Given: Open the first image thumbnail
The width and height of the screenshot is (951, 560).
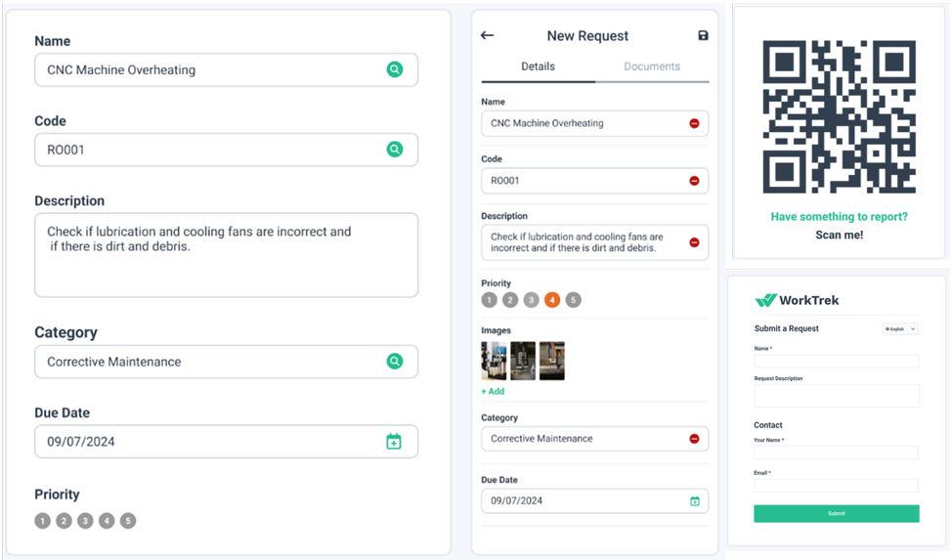Looking at the screenshot, I should (494, 361).
